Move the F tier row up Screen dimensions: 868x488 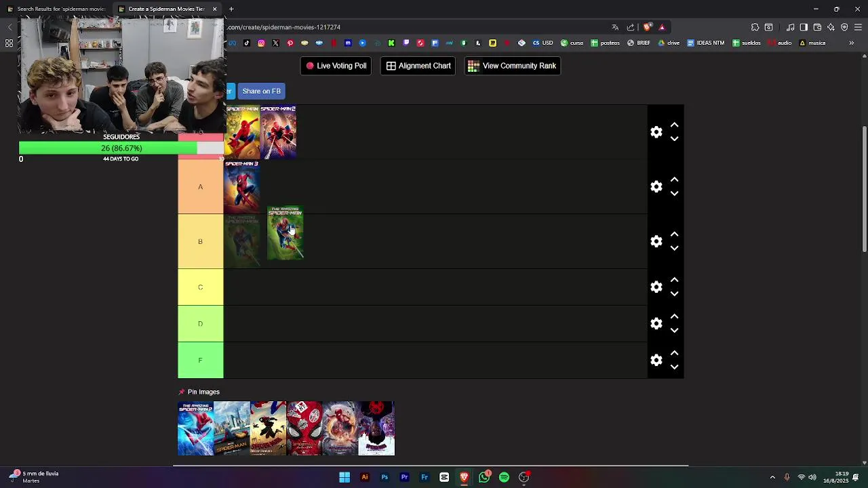point(674,353)
